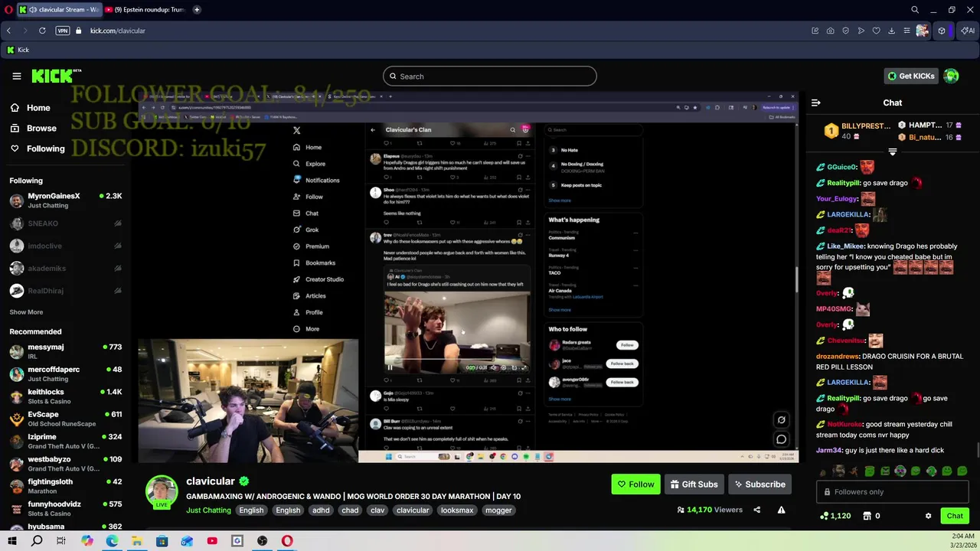Click BILLYPREST top gifter entry
Screen dimensions: 980x551
[x=856, y=131]
